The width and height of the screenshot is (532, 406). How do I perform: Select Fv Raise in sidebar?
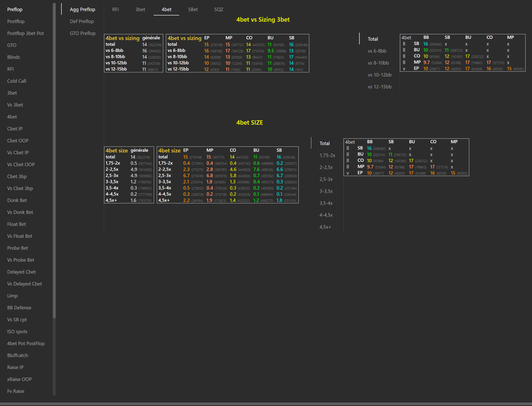coord(16,391)
